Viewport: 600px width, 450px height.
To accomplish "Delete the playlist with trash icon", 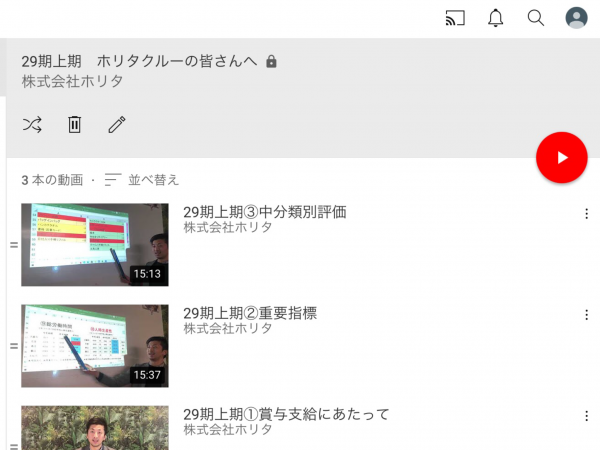I will (x=75, y=124).
